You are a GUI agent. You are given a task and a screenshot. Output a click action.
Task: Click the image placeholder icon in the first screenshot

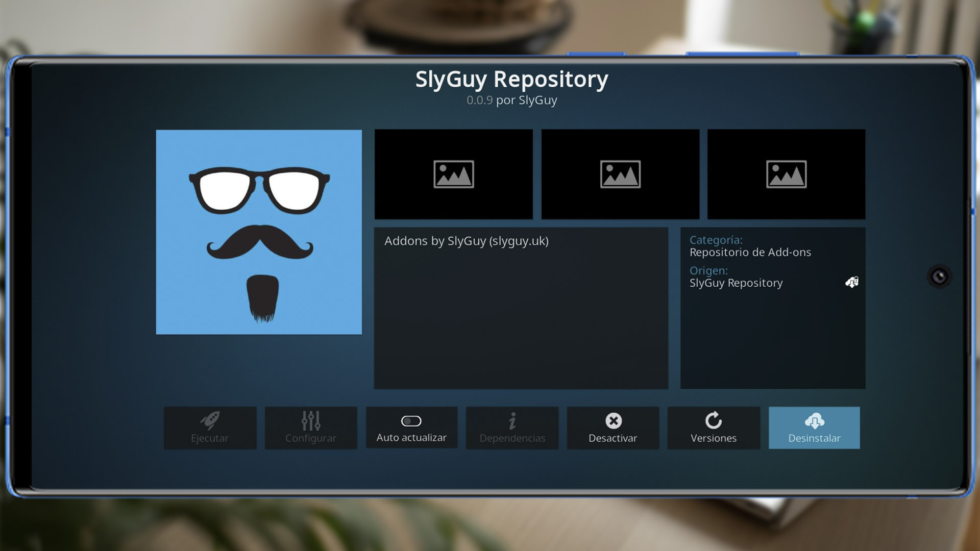click(x=453, y=174)
